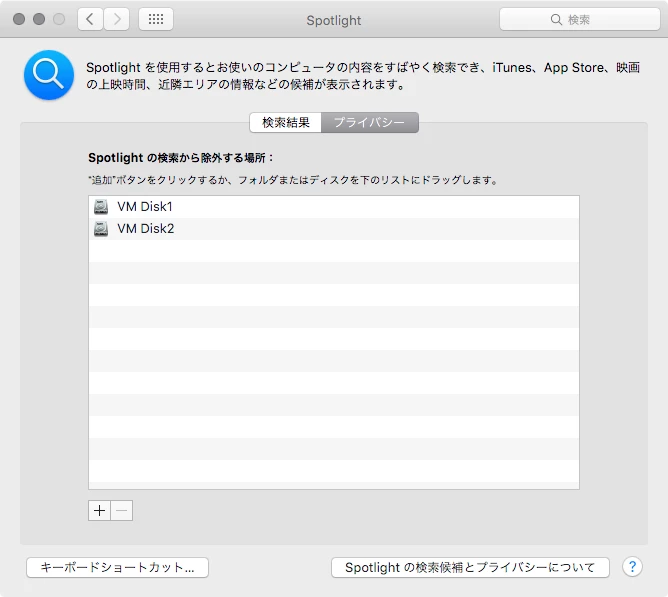The width and height of the screenshot is (668, 597).
Task: Click the minimize window button
Action: [39, 19]
